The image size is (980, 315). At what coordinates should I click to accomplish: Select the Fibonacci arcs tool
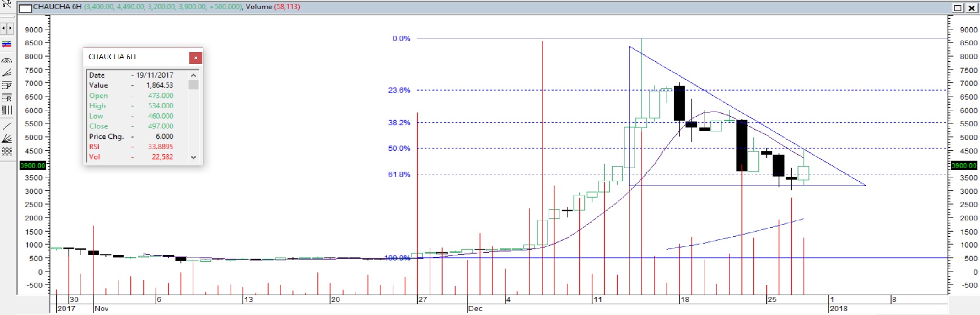pos(7,60)
